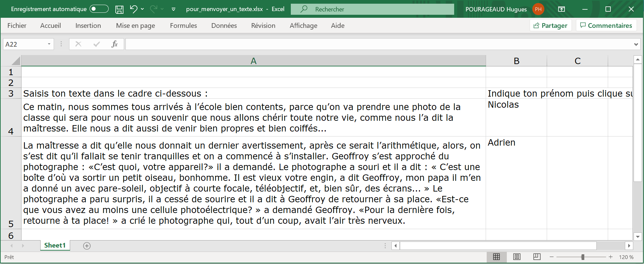Add a new sheet with plus icon
The height and width of the screenshot is (264, 644).
pyautogui.click(x=87, y=246)
